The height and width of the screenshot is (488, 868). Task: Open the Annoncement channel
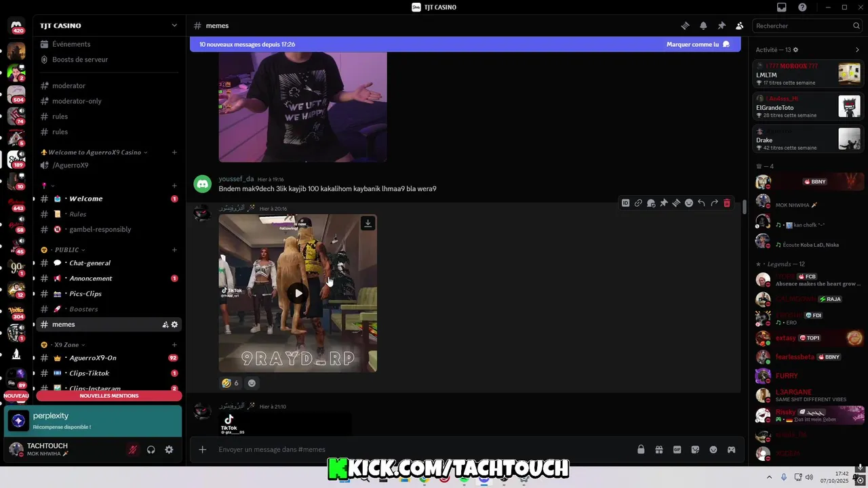pos(108,279)
